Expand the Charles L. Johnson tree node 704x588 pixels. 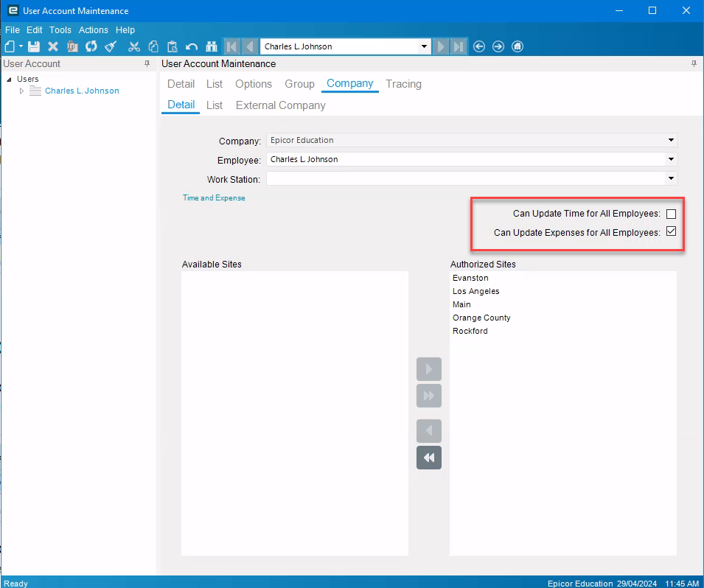point(21,91)
